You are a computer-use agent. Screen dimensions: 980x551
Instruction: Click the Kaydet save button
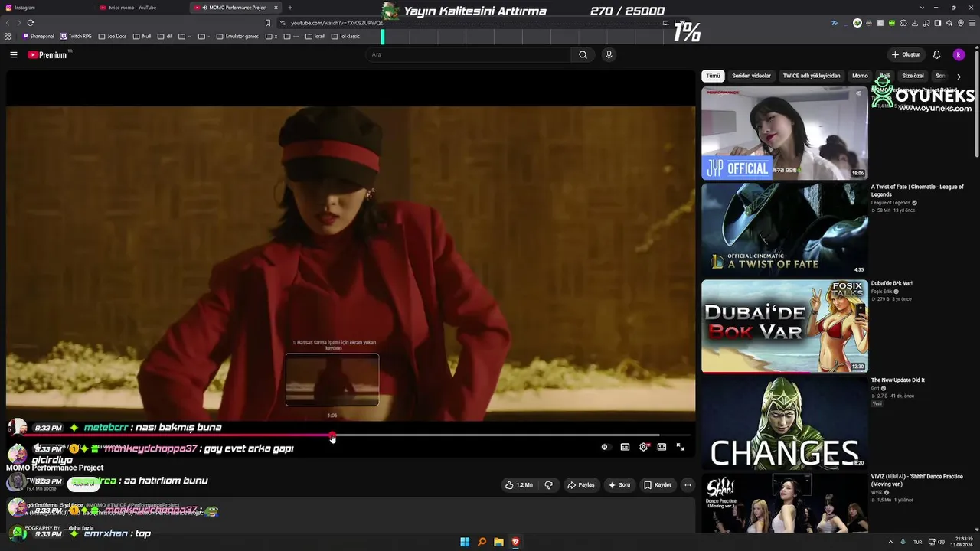[x=658, y=484]
